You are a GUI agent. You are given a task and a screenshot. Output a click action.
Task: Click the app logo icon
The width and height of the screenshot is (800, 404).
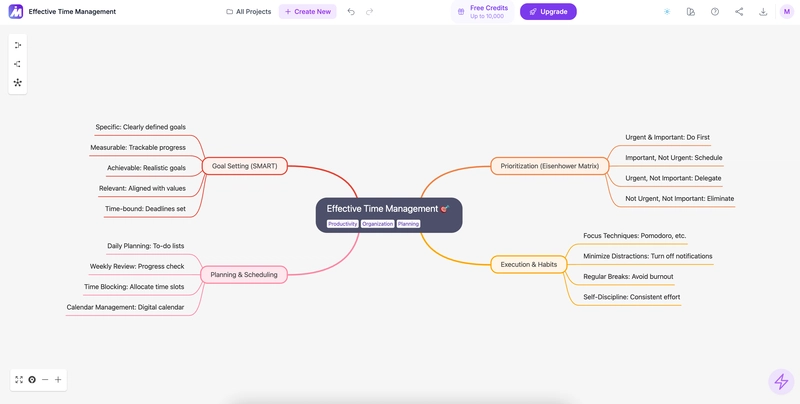16,11
